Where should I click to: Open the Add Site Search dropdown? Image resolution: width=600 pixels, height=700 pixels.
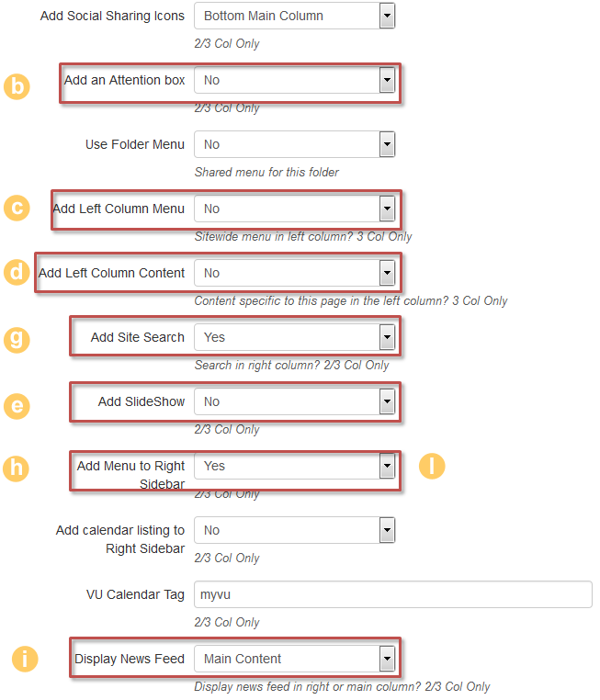click(294, 337)
